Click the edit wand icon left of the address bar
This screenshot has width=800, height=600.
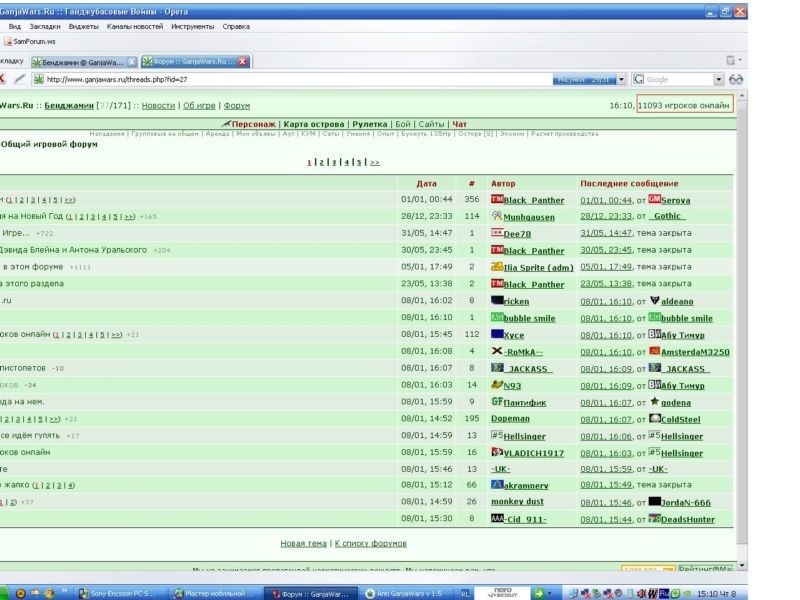[x=20, y=79]
